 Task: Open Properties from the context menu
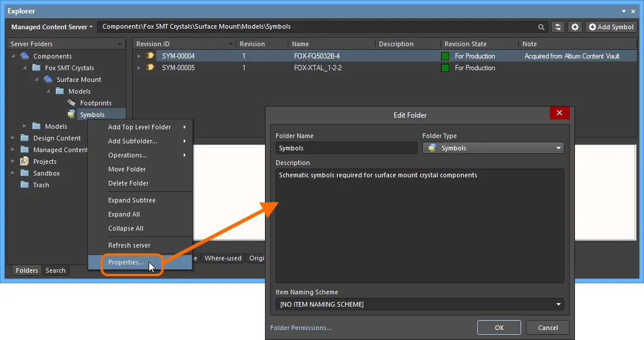140,262
